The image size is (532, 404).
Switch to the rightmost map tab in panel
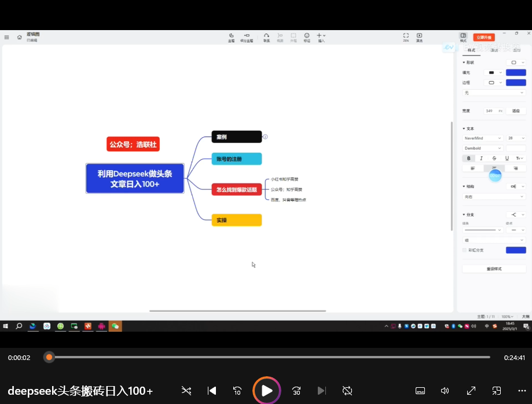(517, 50)
